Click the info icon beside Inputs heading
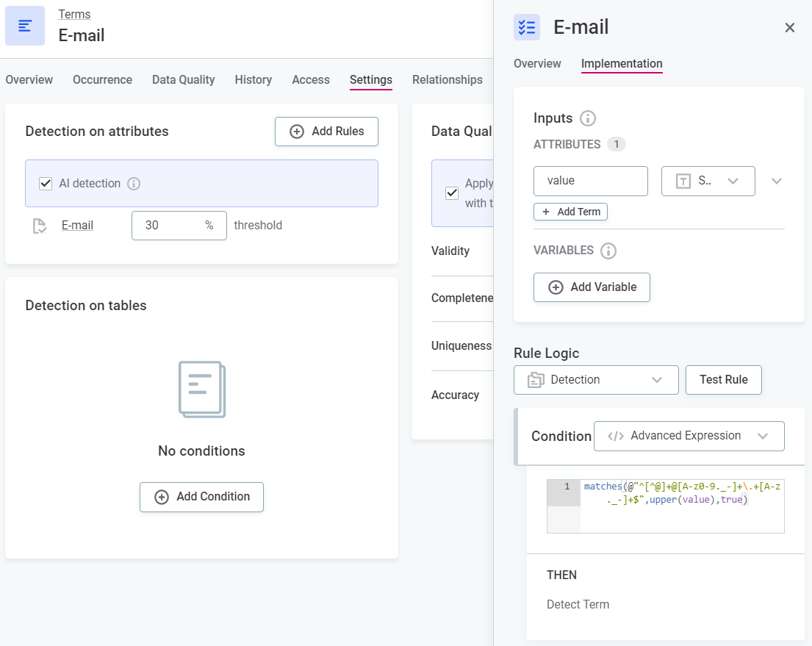 pyautogui.click(x=587, y=118)
